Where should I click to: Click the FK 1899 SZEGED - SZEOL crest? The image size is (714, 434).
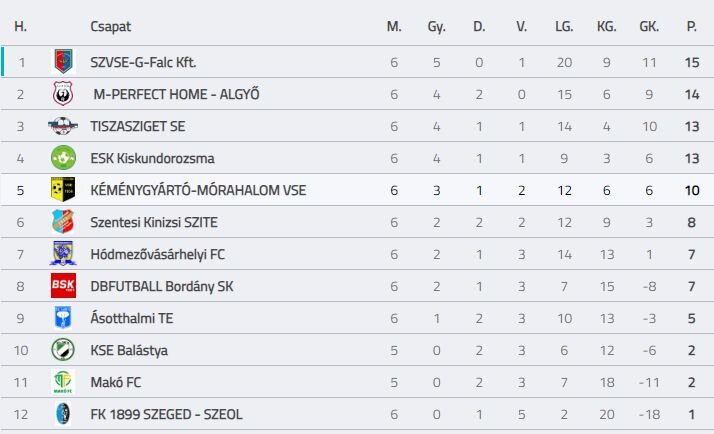click(63, 414)
